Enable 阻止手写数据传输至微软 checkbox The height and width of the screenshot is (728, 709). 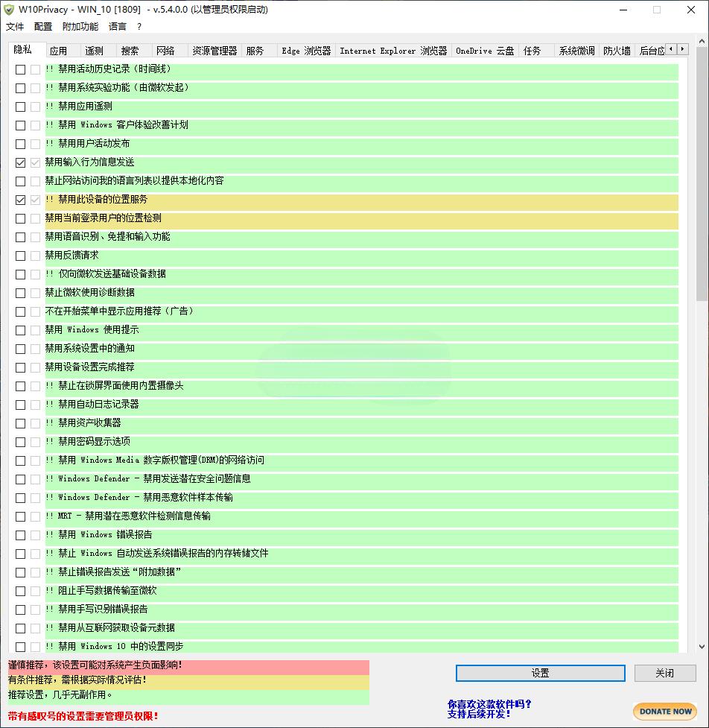coord(20,591)
